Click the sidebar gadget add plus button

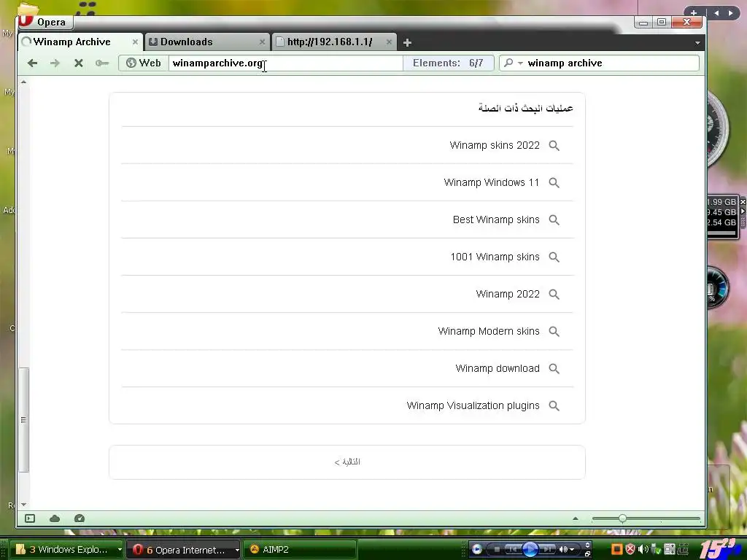694,13
